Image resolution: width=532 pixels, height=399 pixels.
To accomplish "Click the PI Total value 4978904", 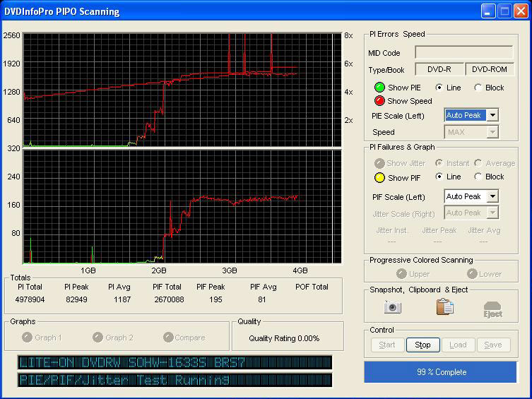I will coord(30,299).
